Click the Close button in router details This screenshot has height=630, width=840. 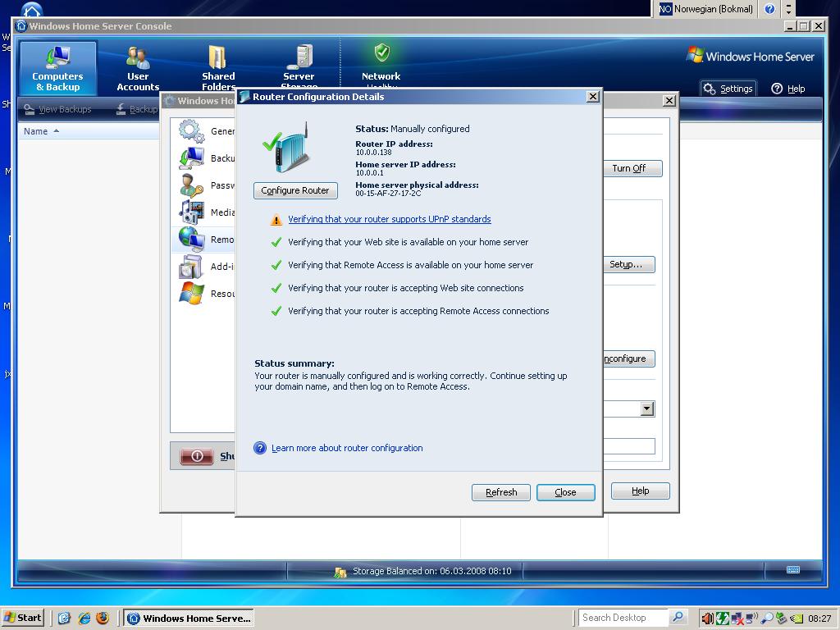[566, 492]
